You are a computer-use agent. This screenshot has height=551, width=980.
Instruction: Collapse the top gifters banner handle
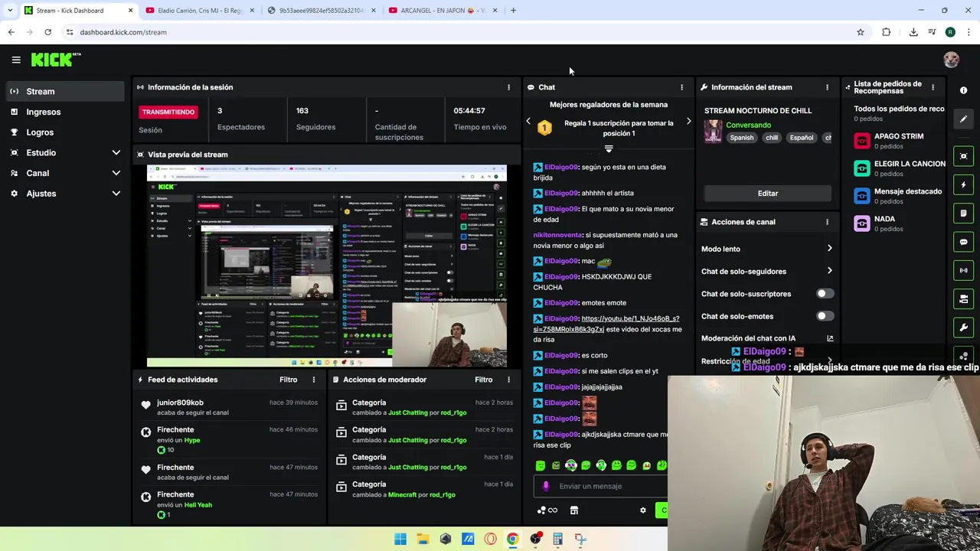[609, 148]
